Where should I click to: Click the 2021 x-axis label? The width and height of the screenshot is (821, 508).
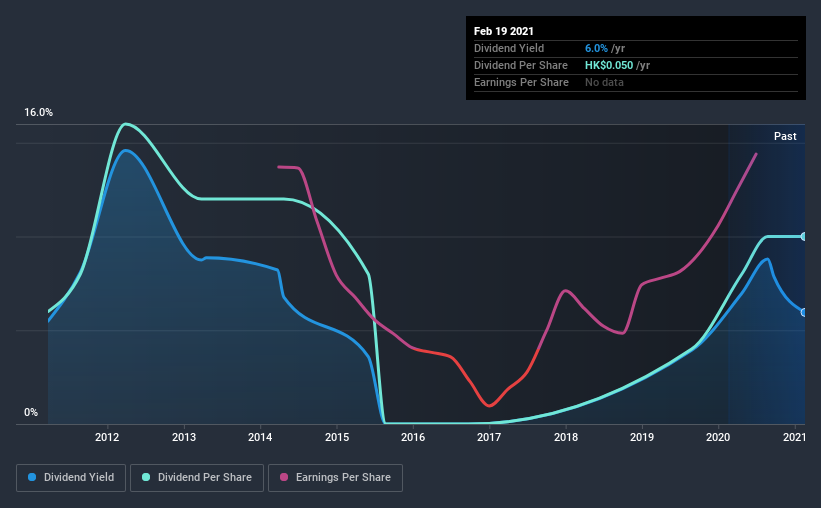pos(794,437)
